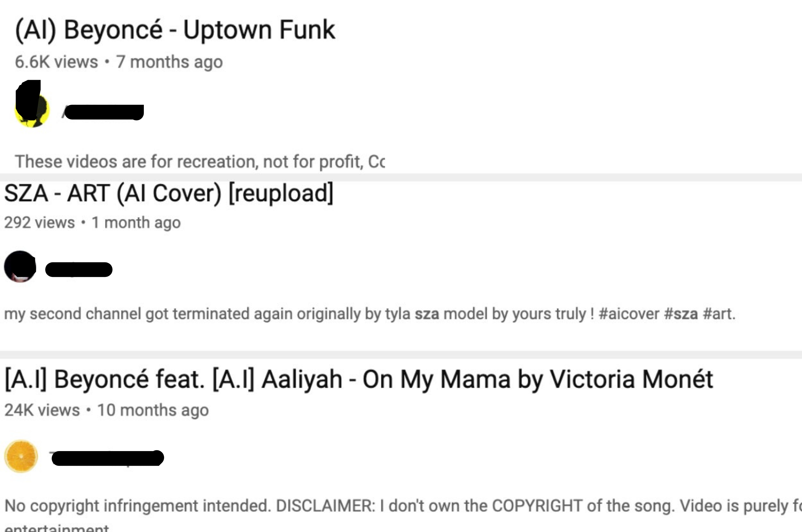The width and height of the screenshot is (802, 532).
Task: Open "(AI) Beyoncé - Uptown Funk" video title
Action: (x=175, y=30)
